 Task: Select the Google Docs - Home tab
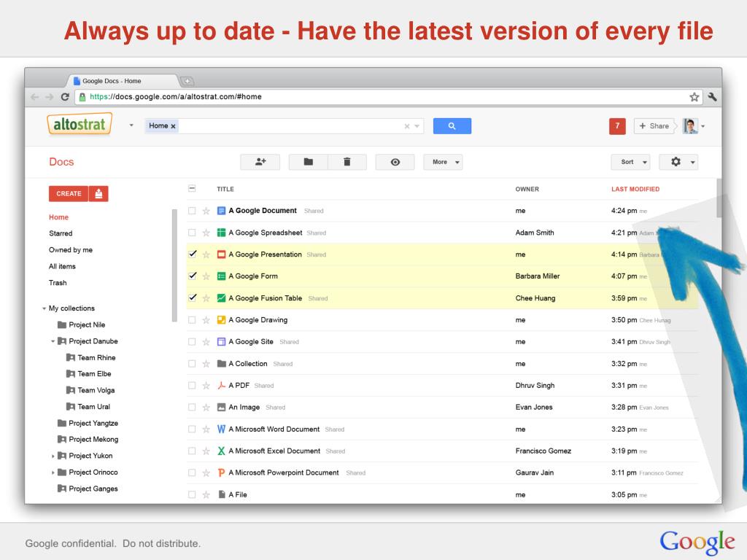123,81
